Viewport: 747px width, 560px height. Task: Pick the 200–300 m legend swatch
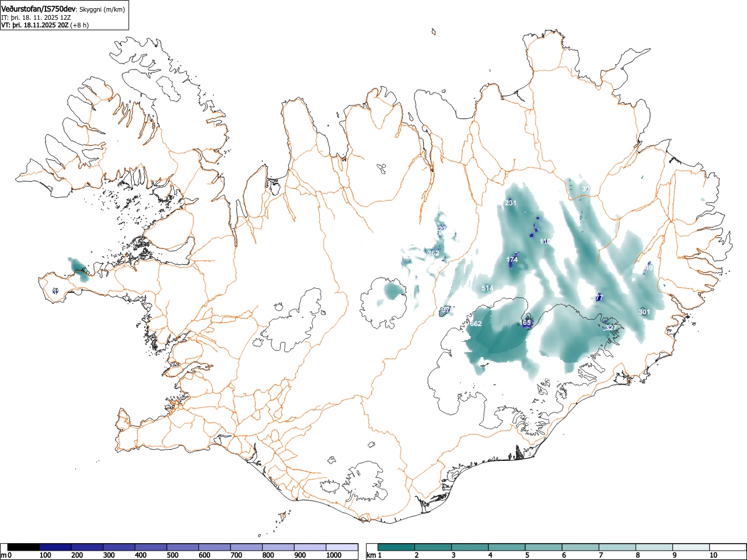(x=88, y=547)
